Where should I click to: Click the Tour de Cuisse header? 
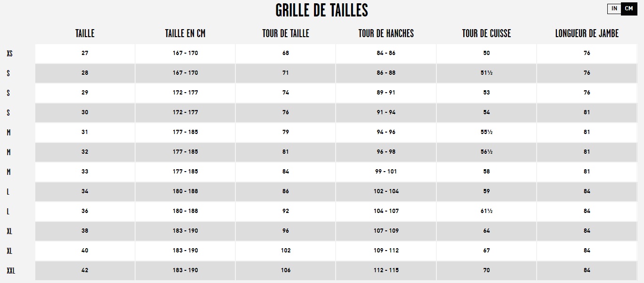point(486,33)
